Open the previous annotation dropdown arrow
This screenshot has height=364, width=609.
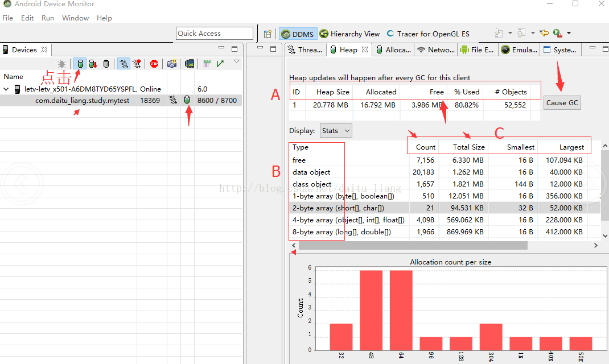pyautogui.click(x=533, y=33)
